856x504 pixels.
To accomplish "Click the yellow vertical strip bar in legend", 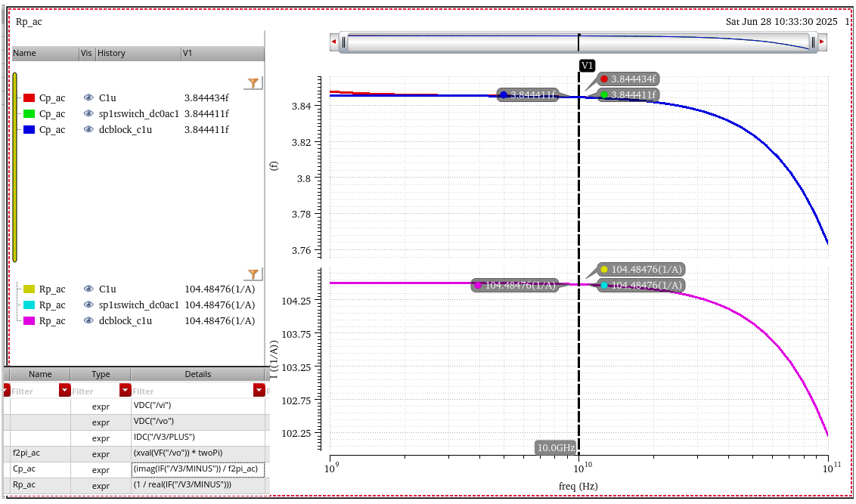I will [x=14, y=168].
